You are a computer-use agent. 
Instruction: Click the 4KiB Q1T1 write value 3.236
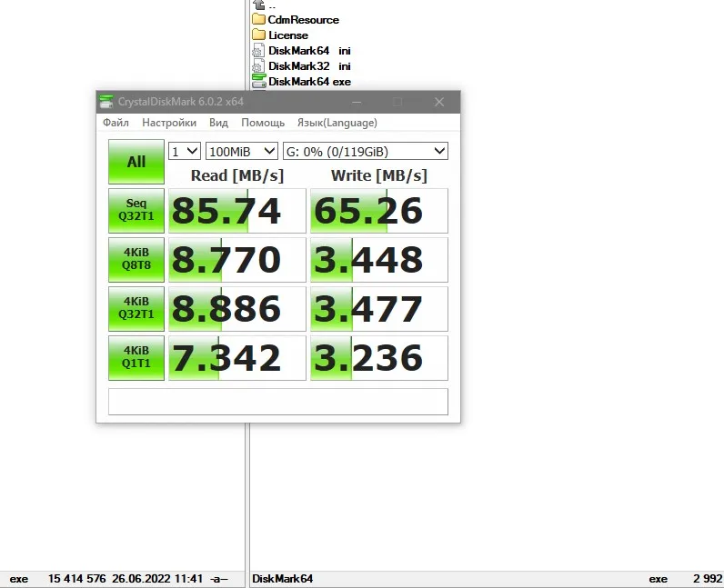(379, 358)
